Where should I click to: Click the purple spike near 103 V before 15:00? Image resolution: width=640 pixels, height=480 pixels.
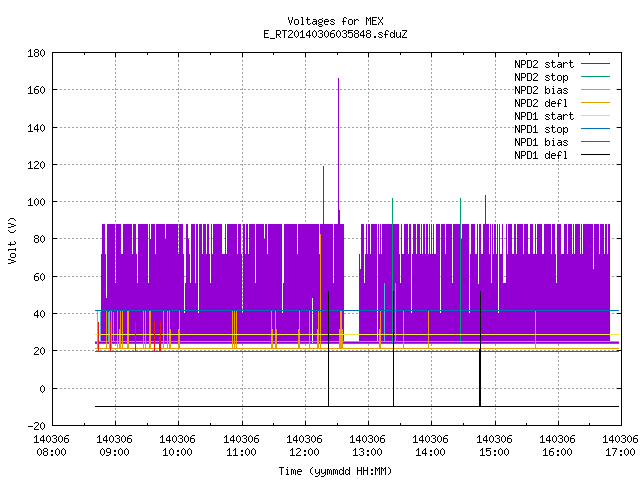pos(485,209)
